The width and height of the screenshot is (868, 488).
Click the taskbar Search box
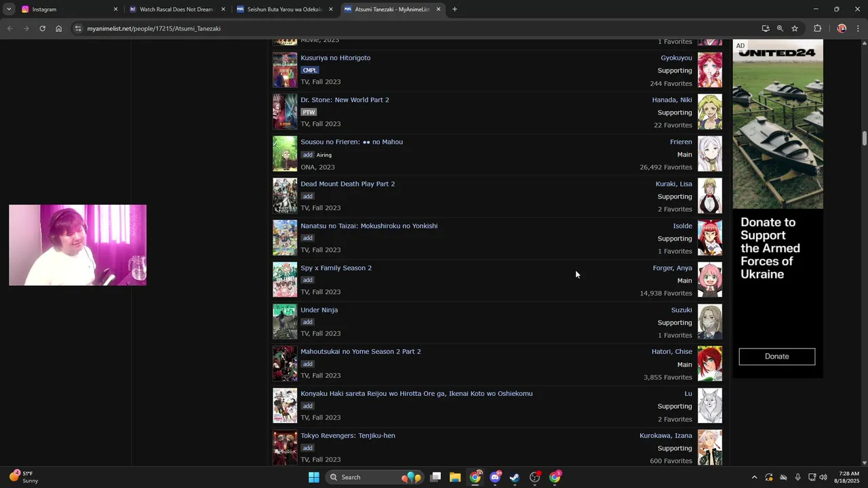click(x=375, y=477)
